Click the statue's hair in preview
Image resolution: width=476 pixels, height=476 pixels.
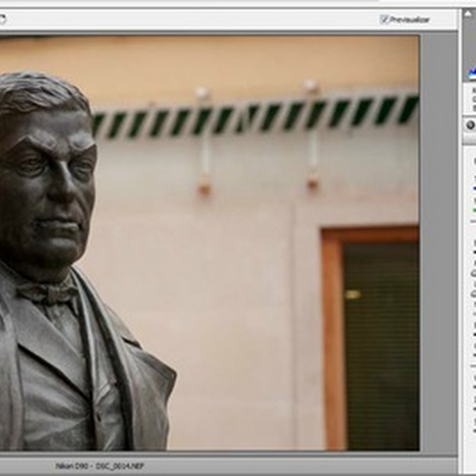point(42,92)
